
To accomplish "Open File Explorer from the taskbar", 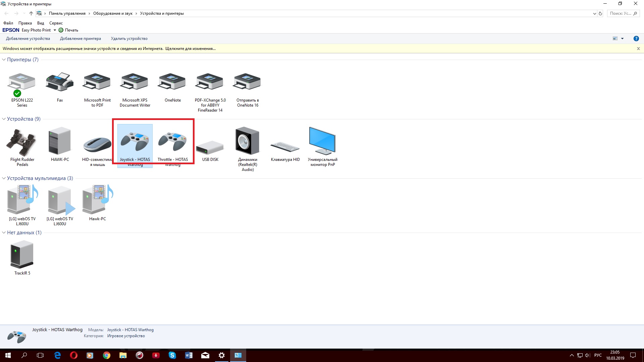I will point(123,355).
